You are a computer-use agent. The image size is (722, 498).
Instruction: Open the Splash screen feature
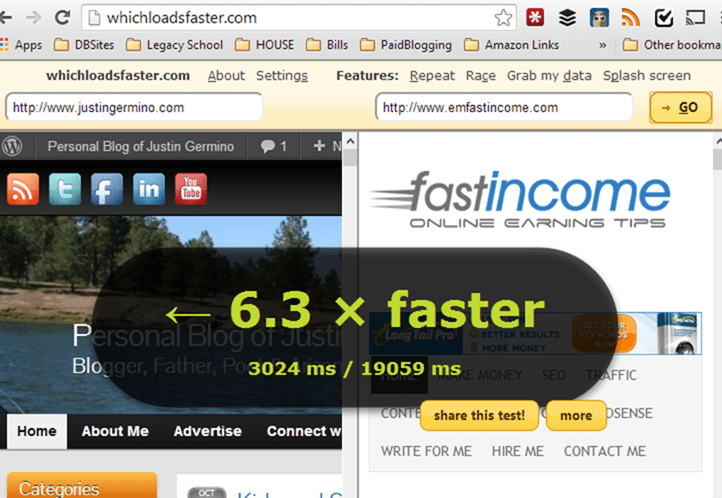(646, 75)
